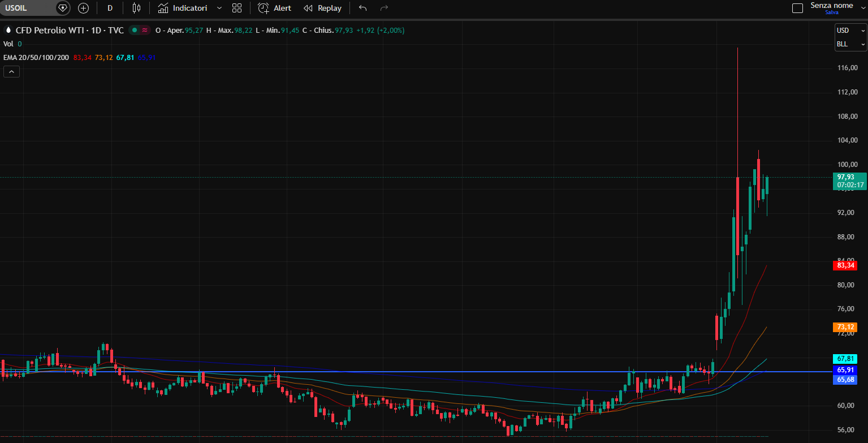Select the Vol indicator in the legend
The width and height of the screenshot is (868, 443).
pyautogui.click(x=8, y=44)
